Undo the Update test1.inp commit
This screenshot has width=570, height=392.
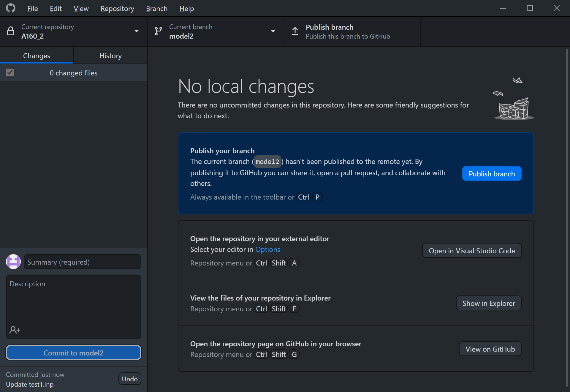tap(129, 378)
